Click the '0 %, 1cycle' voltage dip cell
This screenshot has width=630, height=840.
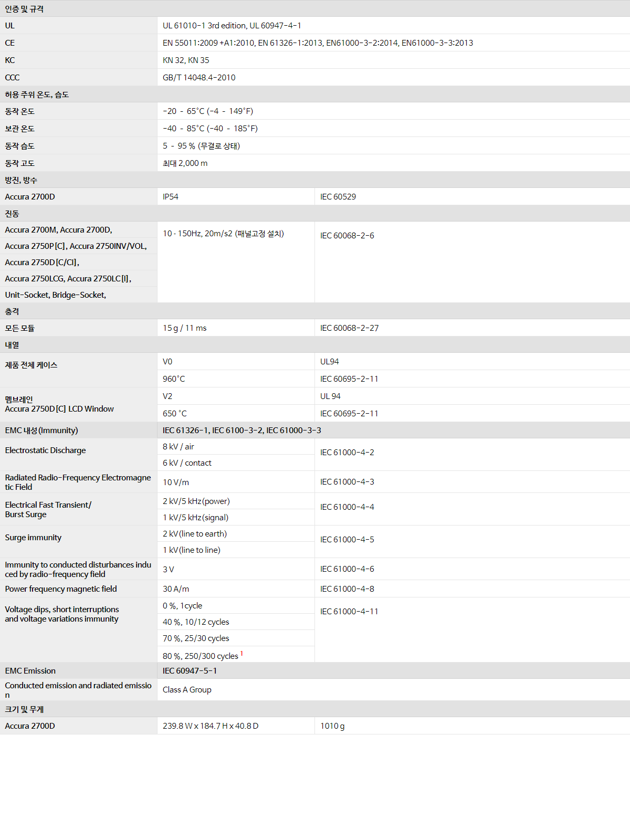tap(236, 606)
